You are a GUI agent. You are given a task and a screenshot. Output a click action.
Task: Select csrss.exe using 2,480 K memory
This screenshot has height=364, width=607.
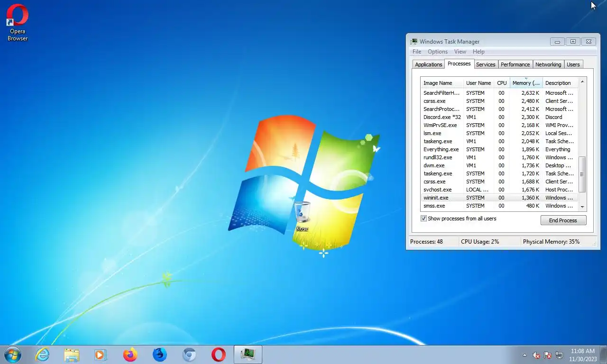[499, 101]
